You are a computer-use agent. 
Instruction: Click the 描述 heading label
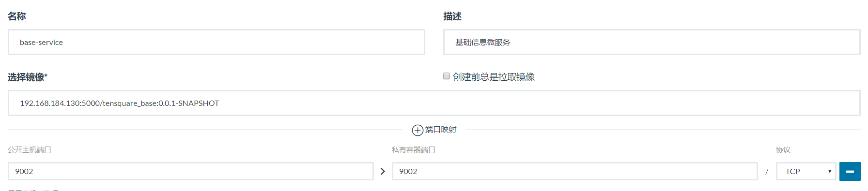(x=452, y=16)
